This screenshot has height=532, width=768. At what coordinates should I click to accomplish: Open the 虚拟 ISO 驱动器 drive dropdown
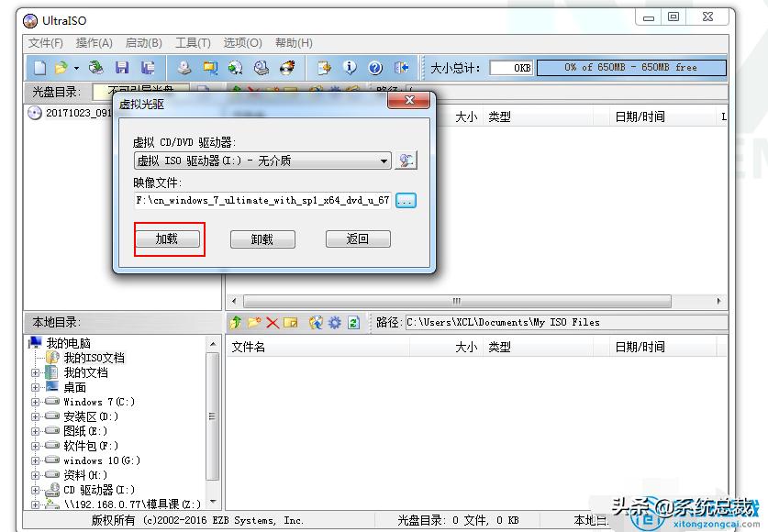pos(387,160)
